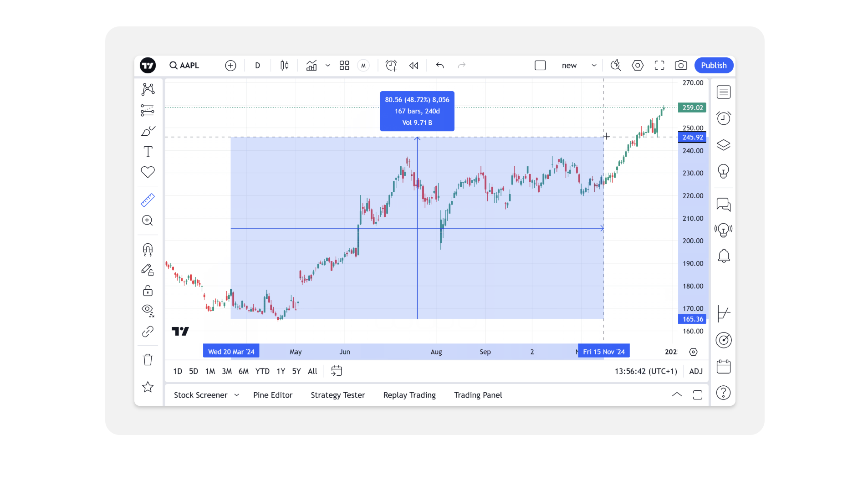Take a chart snapshot with the camera
The height and width of the screenshot is (481, 868).
681,65
